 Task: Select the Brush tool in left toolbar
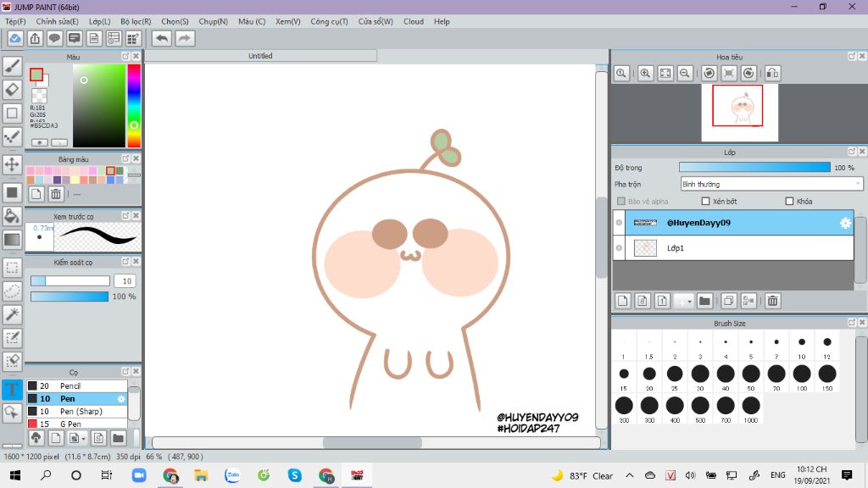coord(12,66)
